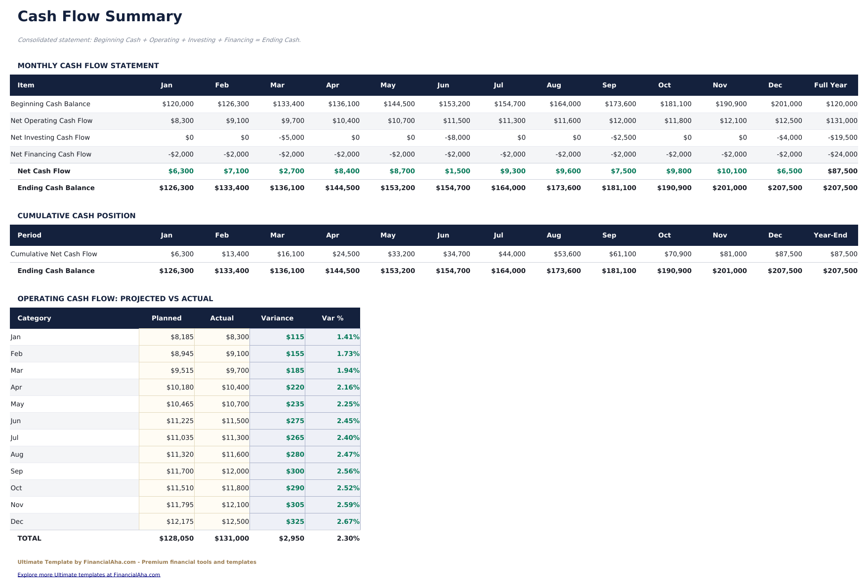This screenshot has height=588, width=868.
Task: Click the Full Year column header
Action: tap(831, 85)
